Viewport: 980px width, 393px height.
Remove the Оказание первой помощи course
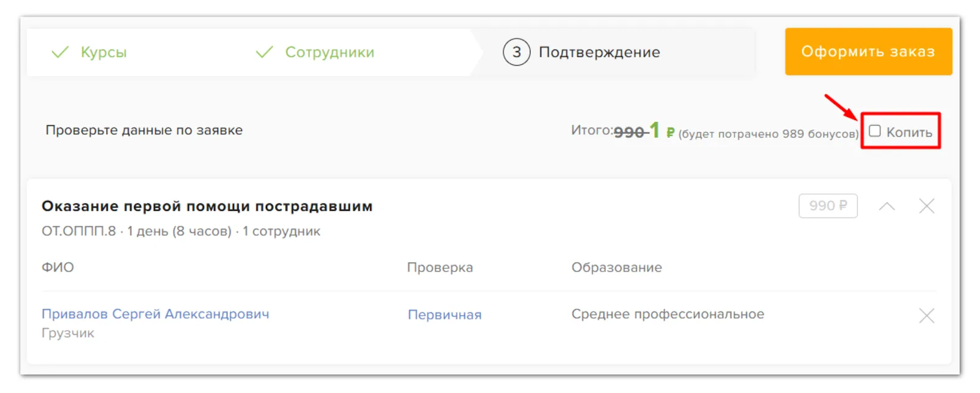pyautogui.click(x=926, y=206)
